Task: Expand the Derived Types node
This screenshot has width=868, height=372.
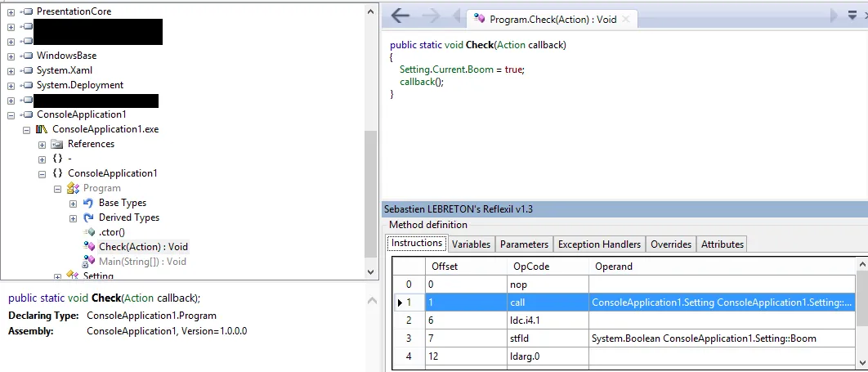Action: pyautogui.click(x=74, y=217)
